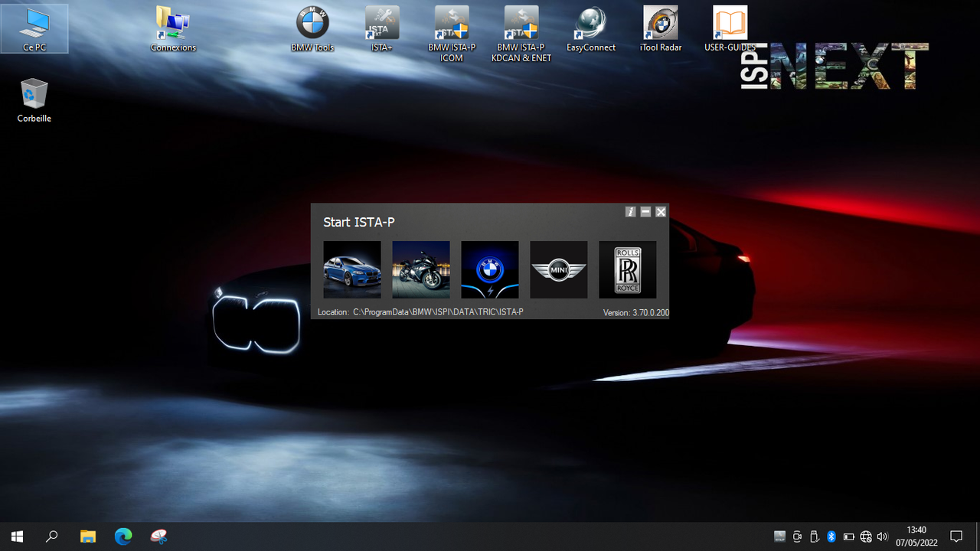Click the Version 3.70.0.200 text

tap(635, 312)
